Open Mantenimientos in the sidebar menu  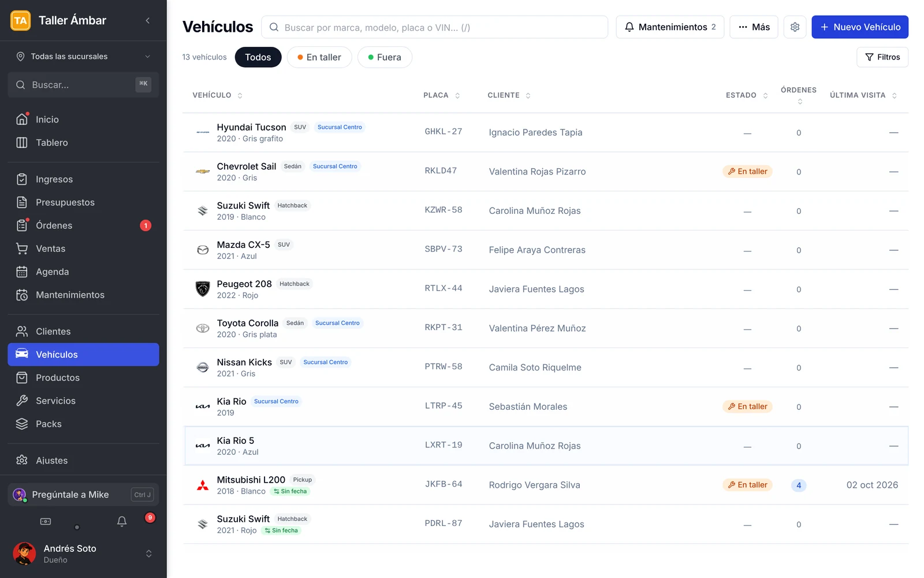(84, 295)
